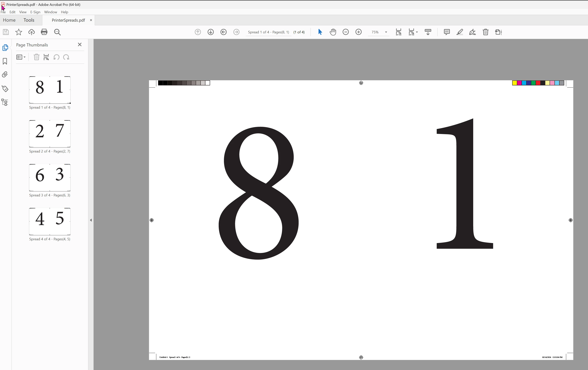Rotate page clockwise in thumbnails panel
Viewport: 588px width, 370px height.
[x=66, y=57]
